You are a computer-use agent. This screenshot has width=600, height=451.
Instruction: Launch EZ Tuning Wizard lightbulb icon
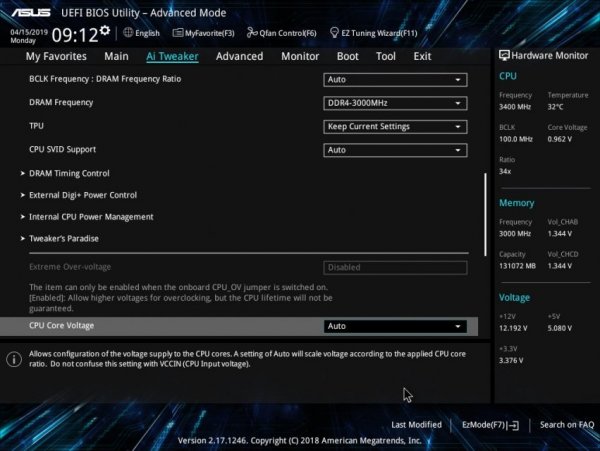pyautogui.click(x=334, y=33)
